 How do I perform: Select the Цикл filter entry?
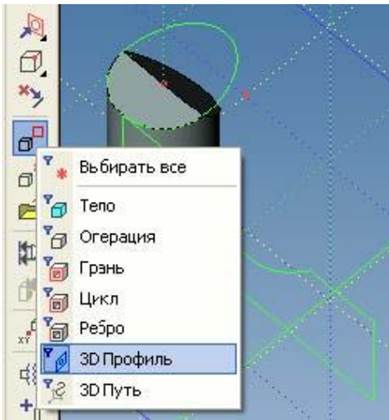(138, 298)
